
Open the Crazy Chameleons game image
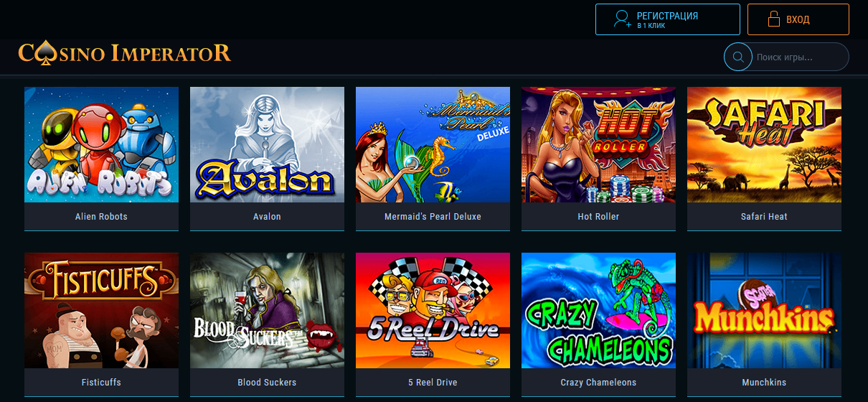click(598, 310)
